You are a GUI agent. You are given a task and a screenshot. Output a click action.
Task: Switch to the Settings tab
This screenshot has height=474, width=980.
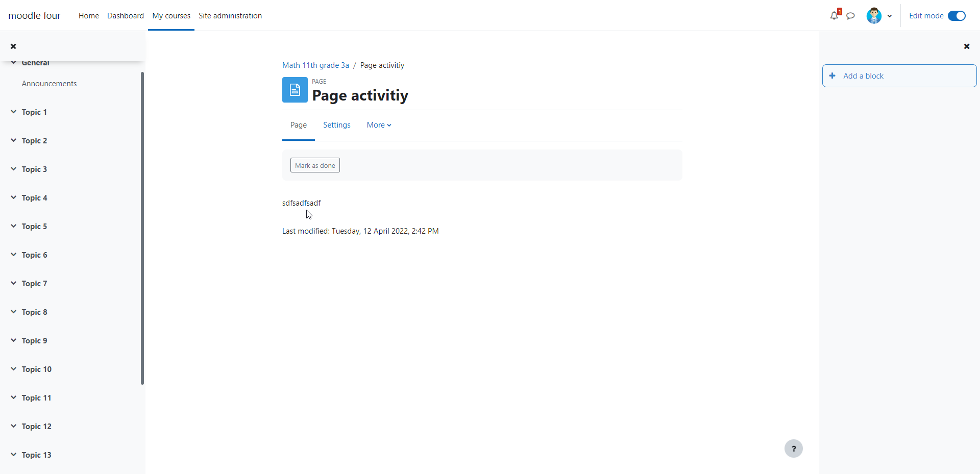click(336, 125)
